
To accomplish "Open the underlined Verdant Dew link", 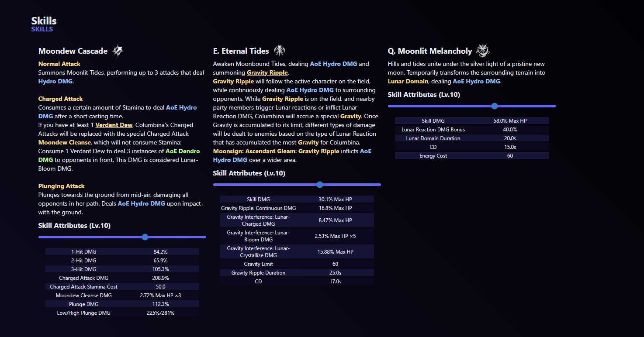I will pyautogui.click(x=114, y=125).
